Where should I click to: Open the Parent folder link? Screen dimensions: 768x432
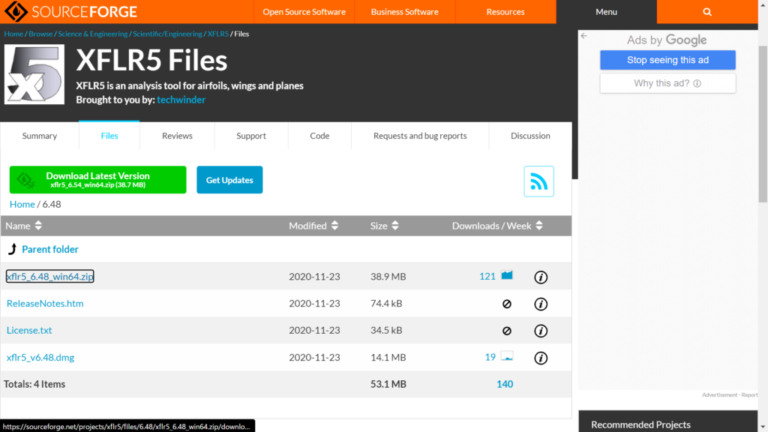[50, 249]
